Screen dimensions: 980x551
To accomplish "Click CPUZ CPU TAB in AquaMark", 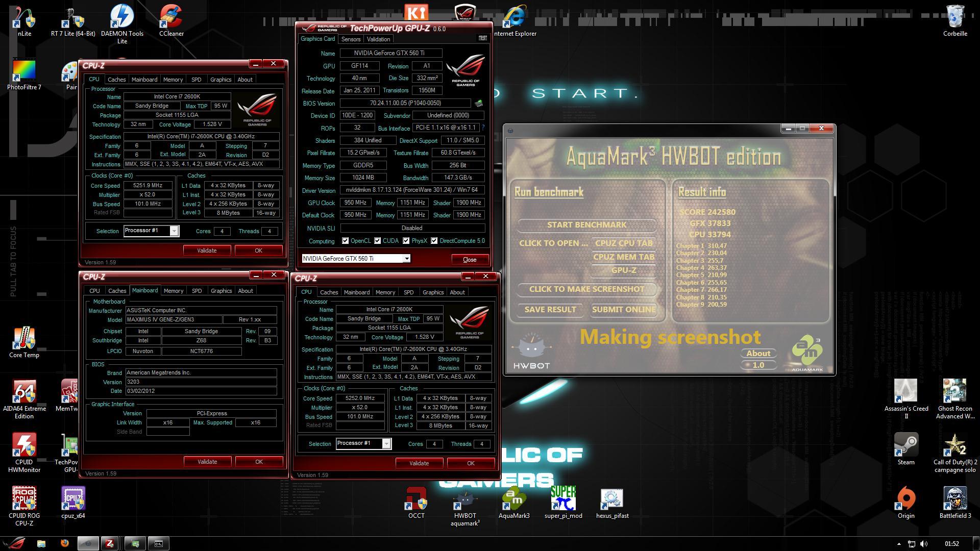I will click(x=624, y=243).
